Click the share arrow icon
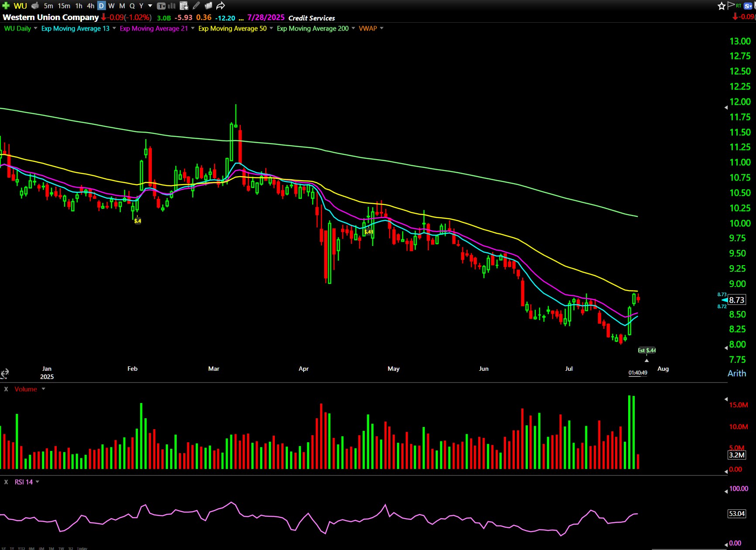This screenshot has width=756, height=550. coord(221,6)
